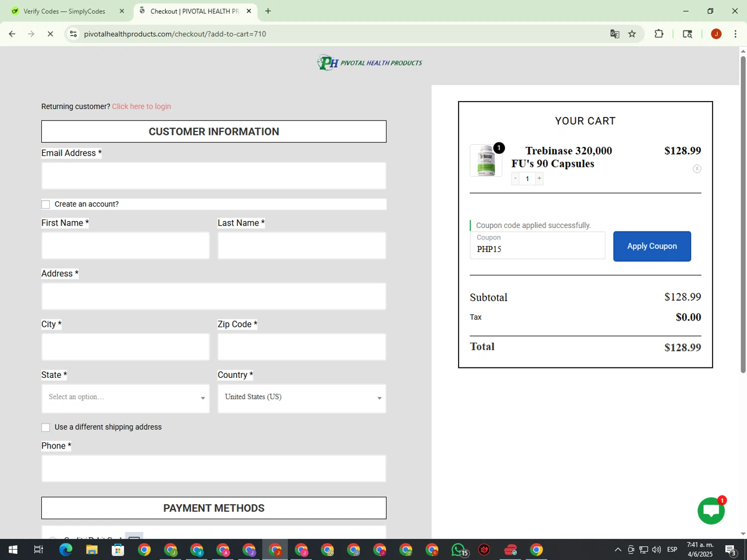Click the ESP input language indicator
This screenshot has width=747, height=560.
[672, 550]
